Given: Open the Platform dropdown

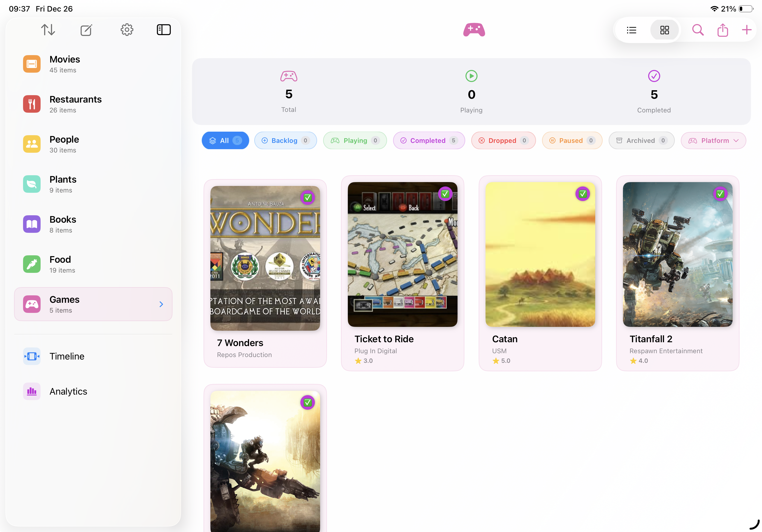Looking at the screenshot, I should click(x=713, y=140).
